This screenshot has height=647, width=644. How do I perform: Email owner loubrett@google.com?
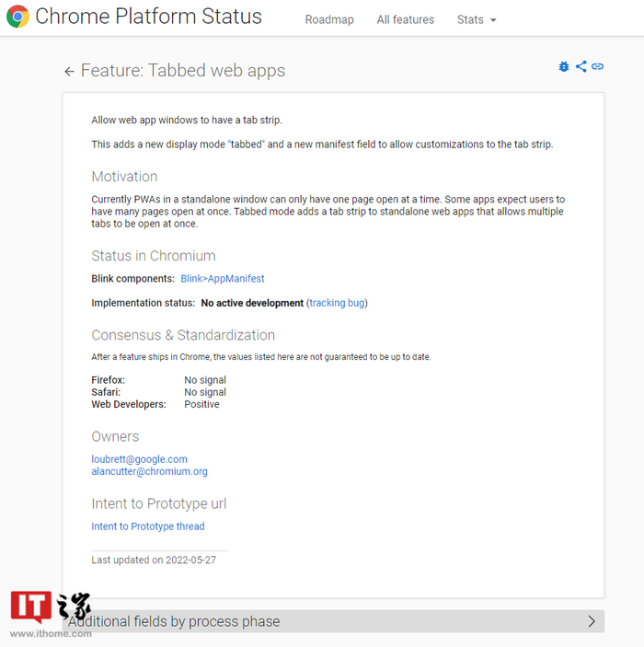click(x=140, y=459)
